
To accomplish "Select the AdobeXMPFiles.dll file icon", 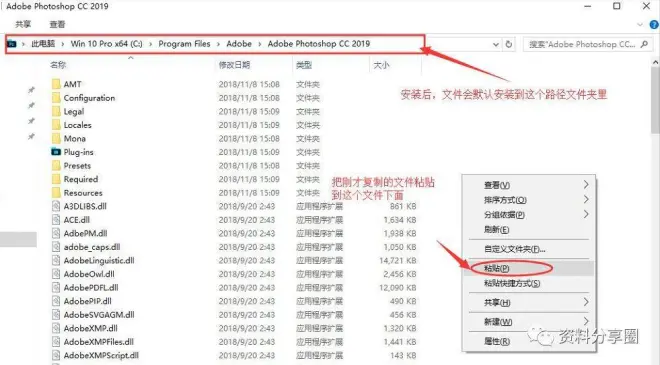I will click(56, 341).
